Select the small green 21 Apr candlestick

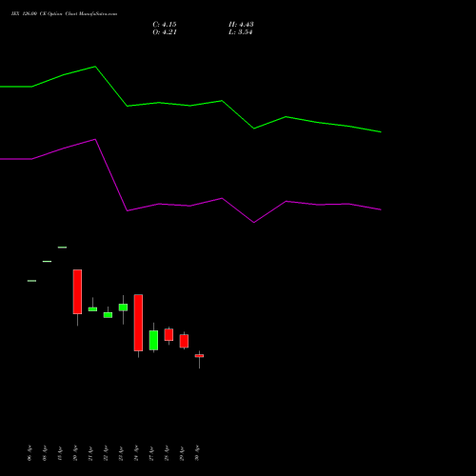coord(92,308)
